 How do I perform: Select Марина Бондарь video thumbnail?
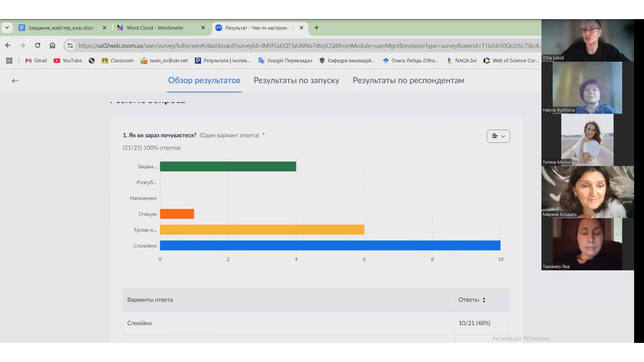pyautogui.click(x=588, y=192)
